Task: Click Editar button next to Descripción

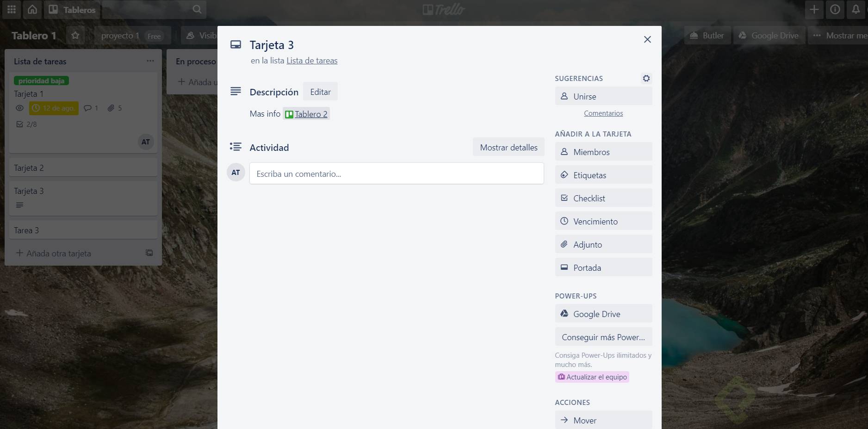Action: pyautogui.click(x=320, y=92)
